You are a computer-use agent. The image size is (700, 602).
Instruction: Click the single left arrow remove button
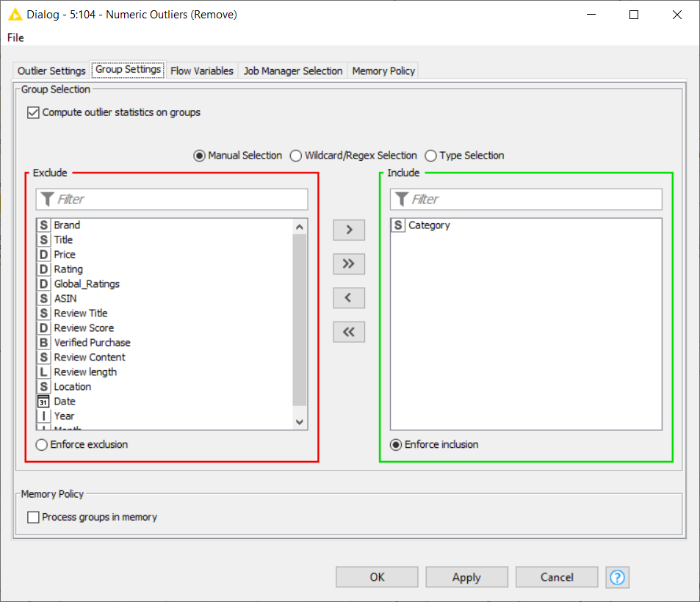(x=349, y=298)
